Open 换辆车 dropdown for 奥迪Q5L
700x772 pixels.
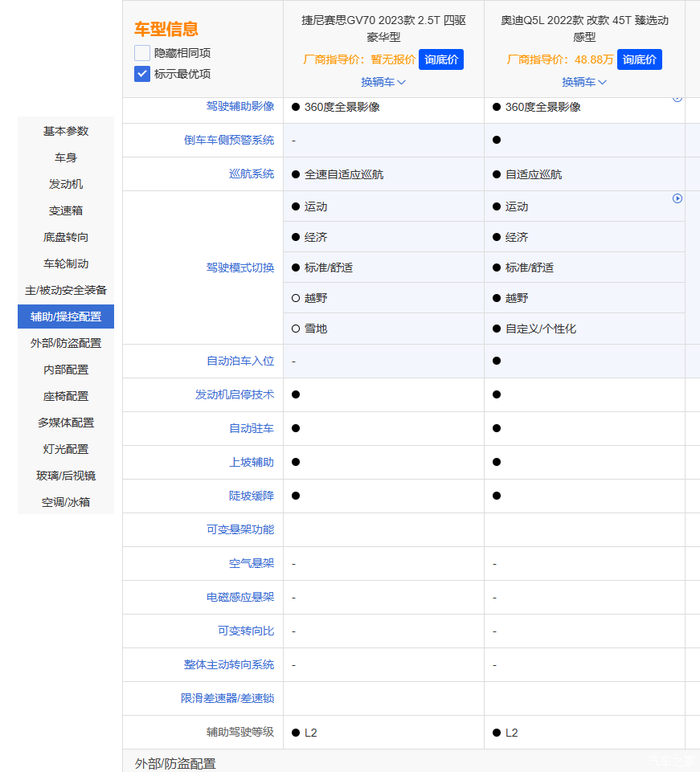tap(584, 82)
